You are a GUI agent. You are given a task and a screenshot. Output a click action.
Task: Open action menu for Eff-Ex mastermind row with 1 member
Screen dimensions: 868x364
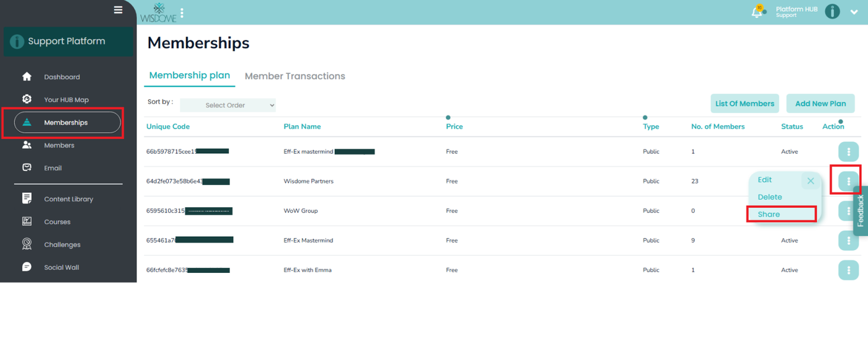(x=849, y=152)
